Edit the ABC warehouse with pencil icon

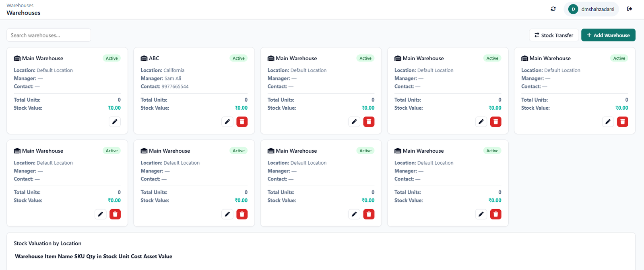tap(227, 122)
